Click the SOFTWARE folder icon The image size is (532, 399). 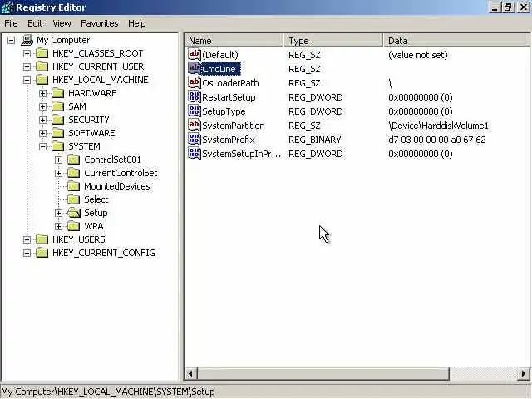pyautogui.click(x=58, y=133)
